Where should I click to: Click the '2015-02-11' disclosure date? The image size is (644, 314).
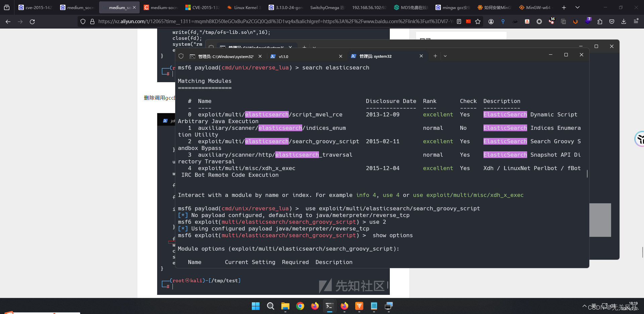pyautogui.click(x=383, y=141)
